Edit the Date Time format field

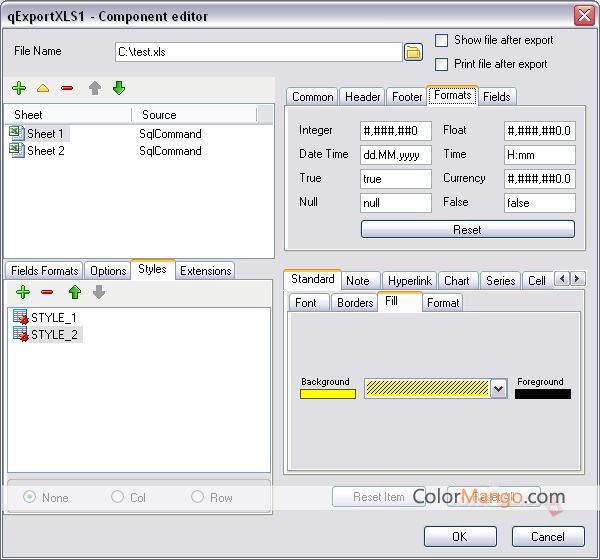click(x=396, y=155)
